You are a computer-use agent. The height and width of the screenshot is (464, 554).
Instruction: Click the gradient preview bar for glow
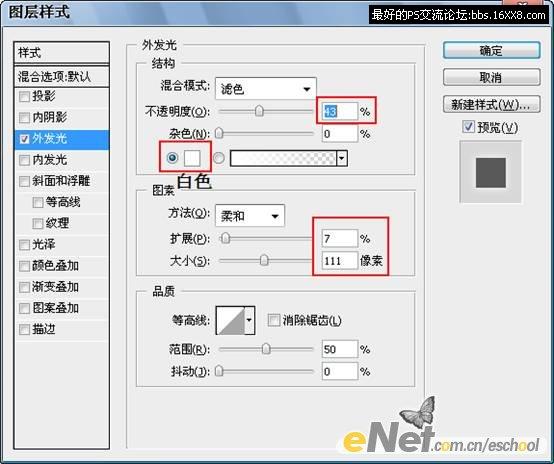pos(283,158)
